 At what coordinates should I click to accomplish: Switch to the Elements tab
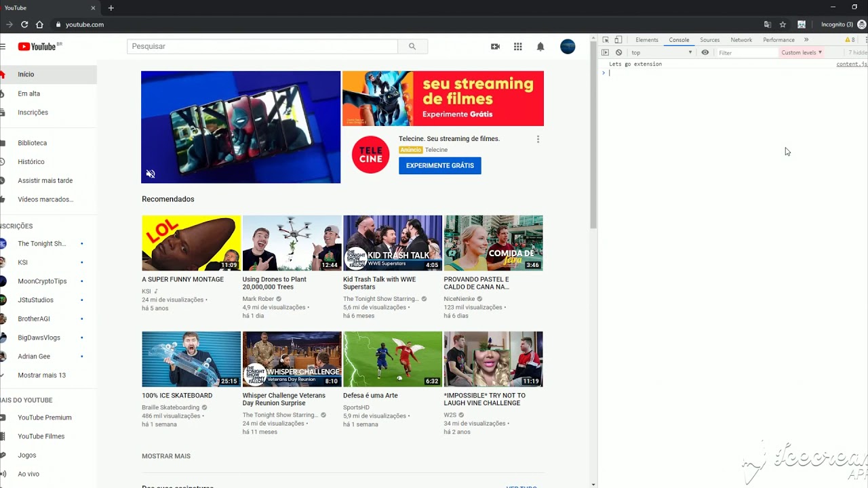coord(646,40)
